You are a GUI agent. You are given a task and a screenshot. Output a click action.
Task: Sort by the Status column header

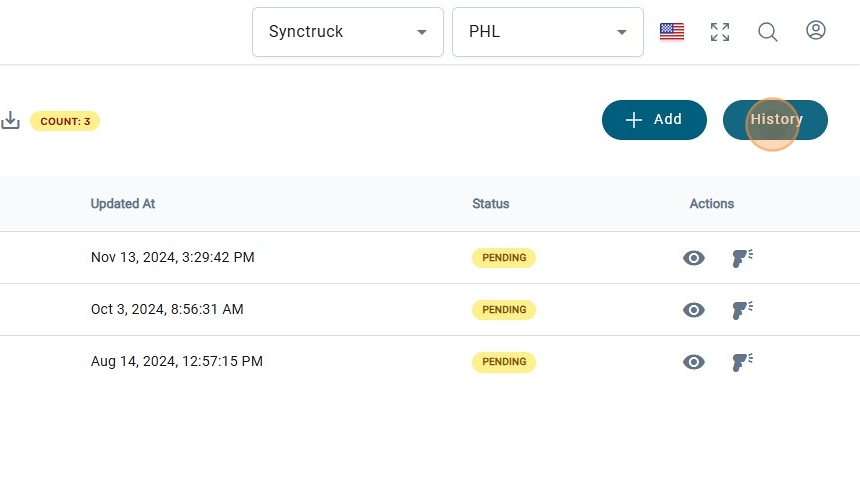click(491, 204)
